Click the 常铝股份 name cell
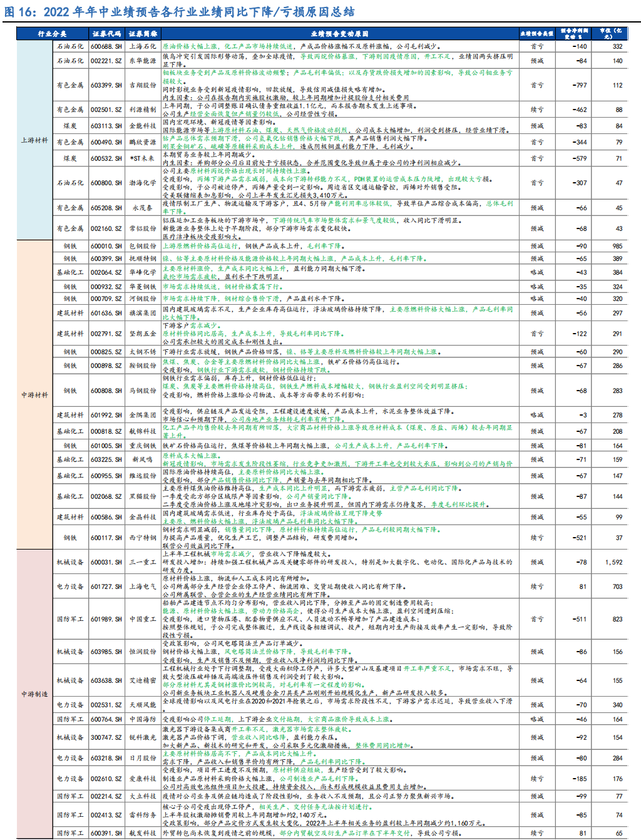 143,228
